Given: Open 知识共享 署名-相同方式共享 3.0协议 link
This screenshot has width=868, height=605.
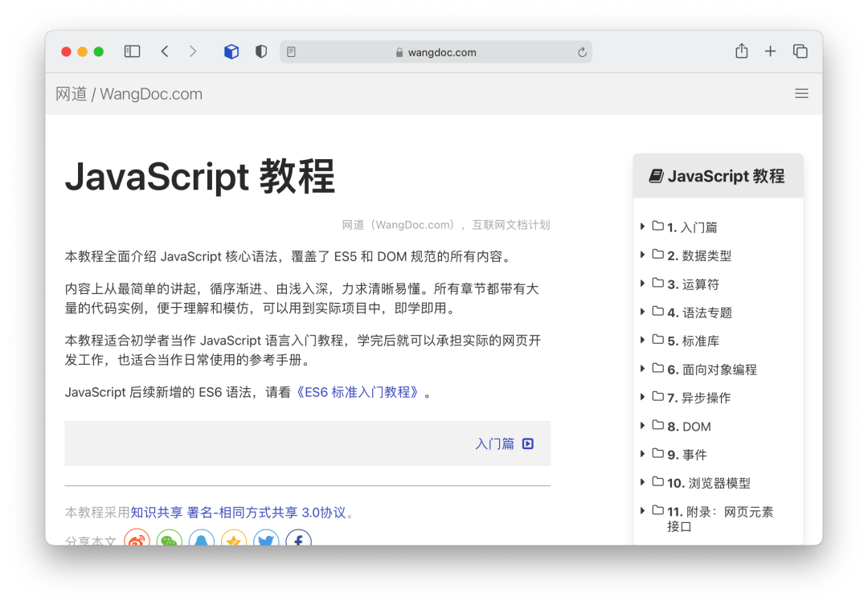Looking at the screenshot, I should click(238, 513).
